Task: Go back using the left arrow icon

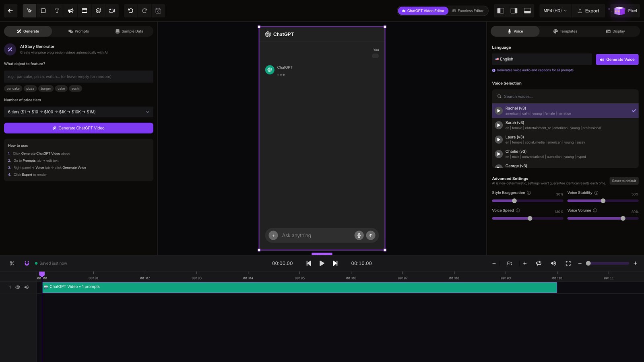Action: click(x=10, y=11)
